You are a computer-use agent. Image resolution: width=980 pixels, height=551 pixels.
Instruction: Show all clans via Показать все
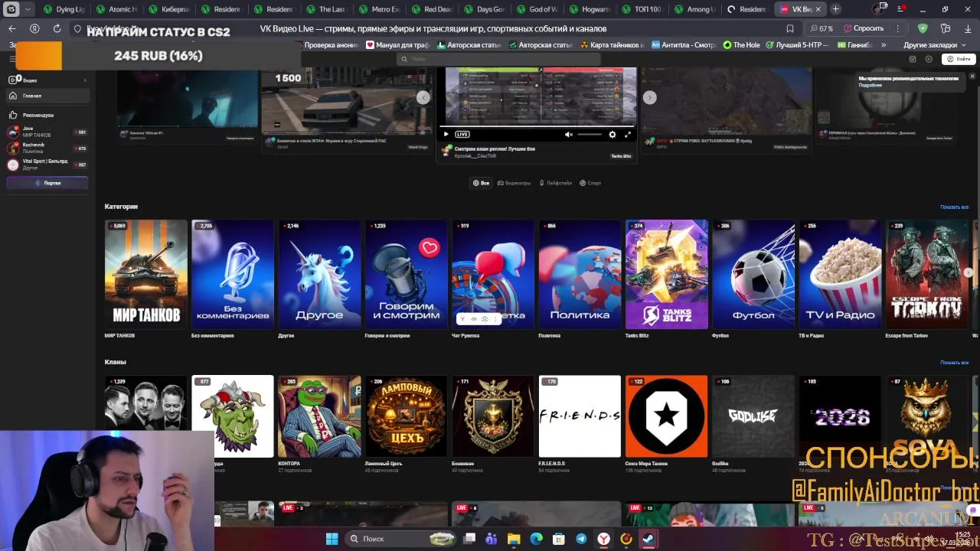(x=954, y=363)
